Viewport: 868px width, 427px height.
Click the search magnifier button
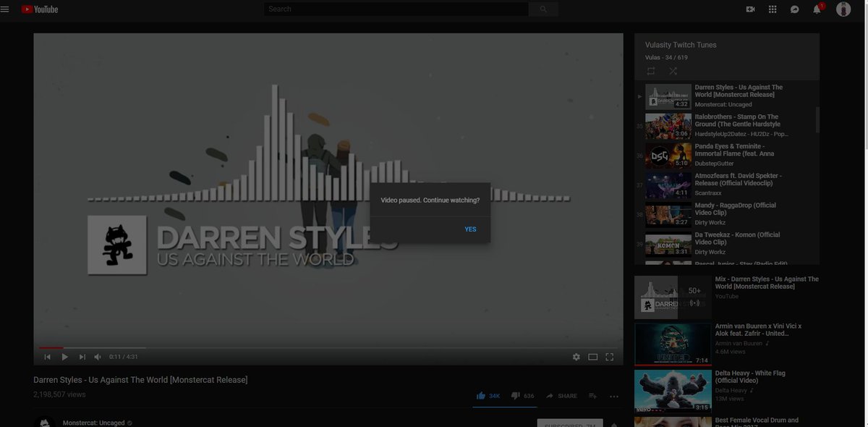click(x=543, y=9)
